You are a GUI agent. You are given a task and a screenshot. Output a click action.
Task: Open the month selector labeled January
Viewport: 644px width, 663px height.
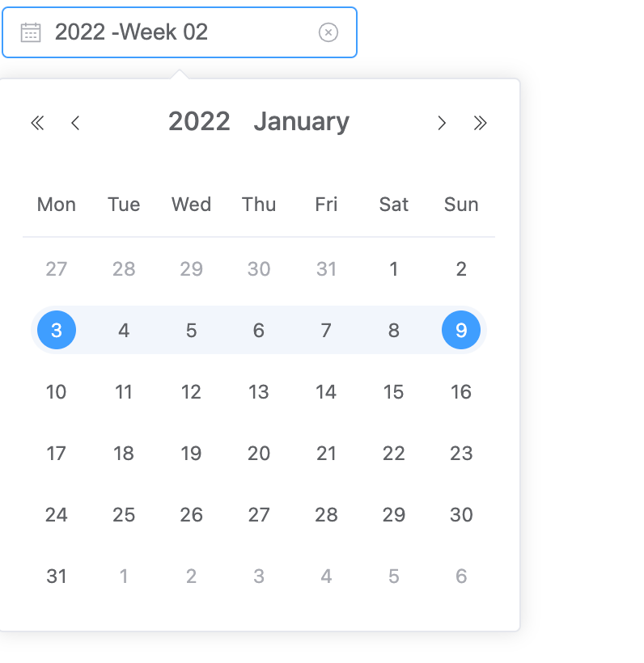tap(301, 121)
